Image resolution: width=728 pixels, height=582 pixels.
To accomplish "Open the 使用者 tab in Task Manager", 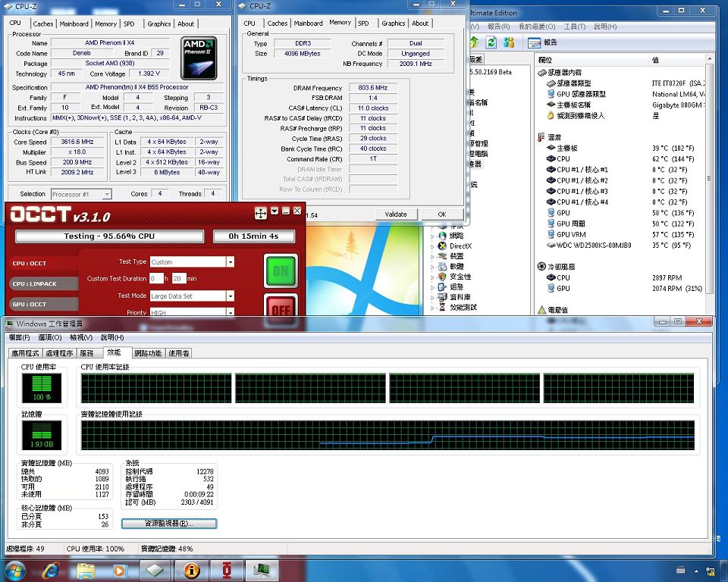I will [x=179, y=353].
